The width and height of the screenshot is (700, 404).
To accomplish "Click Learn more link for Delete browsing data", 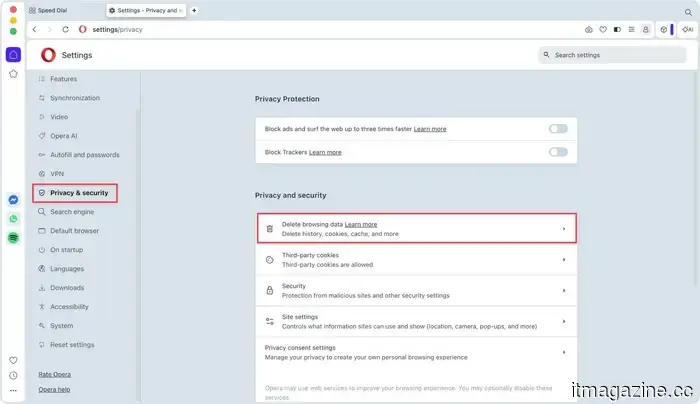I will pos(361,225).
